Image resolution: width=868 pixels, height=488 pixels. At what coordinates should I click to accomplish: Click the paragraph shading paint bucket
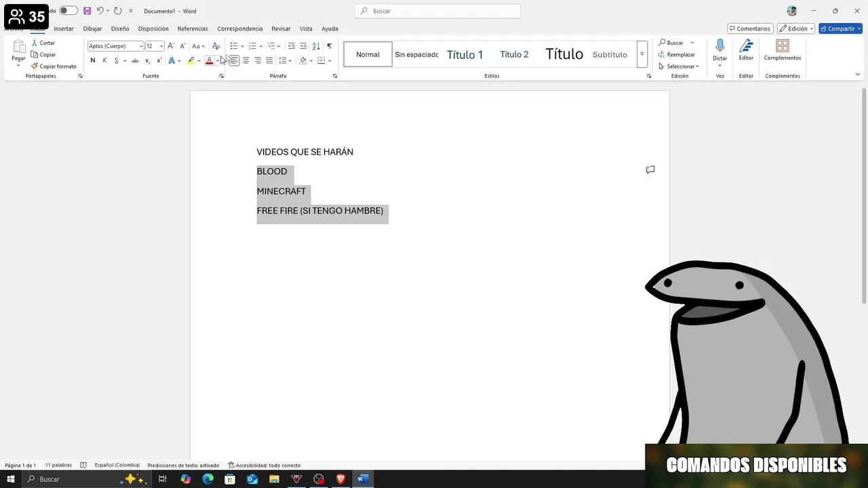[x=303, y=60]
